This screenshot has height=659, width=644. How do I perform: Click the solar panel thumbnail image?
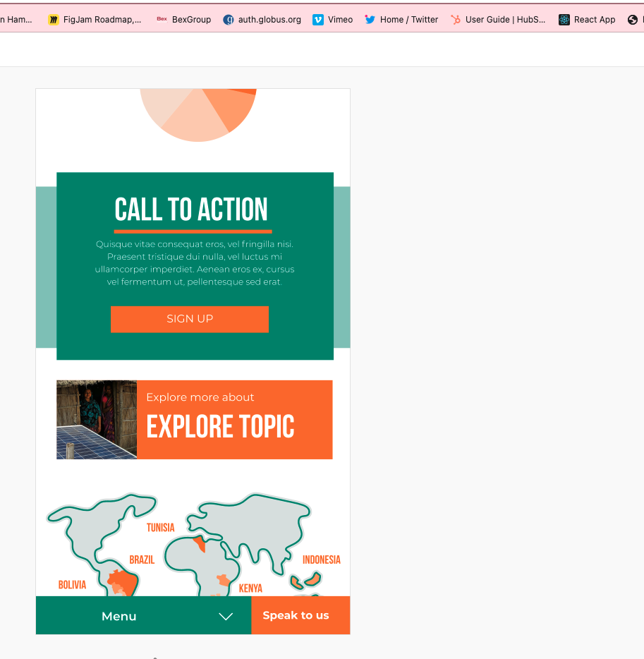click(97, 420)
